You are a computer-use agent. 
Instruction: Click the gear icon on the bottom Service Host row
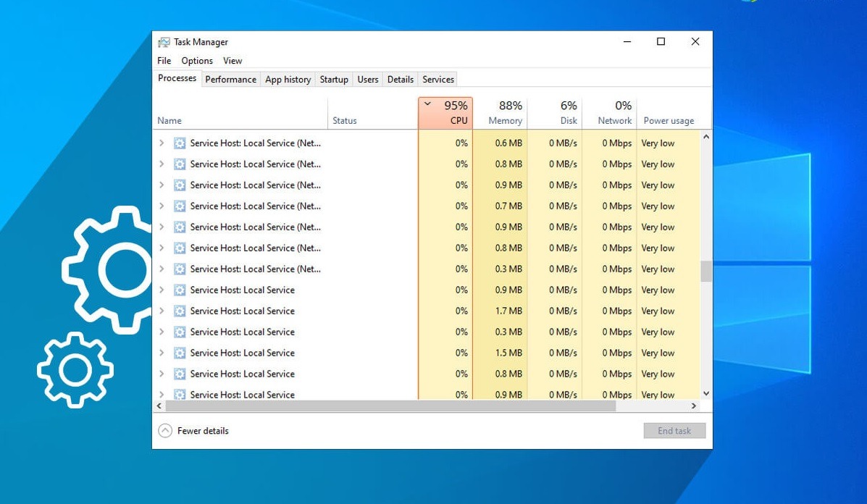(179, 395)
